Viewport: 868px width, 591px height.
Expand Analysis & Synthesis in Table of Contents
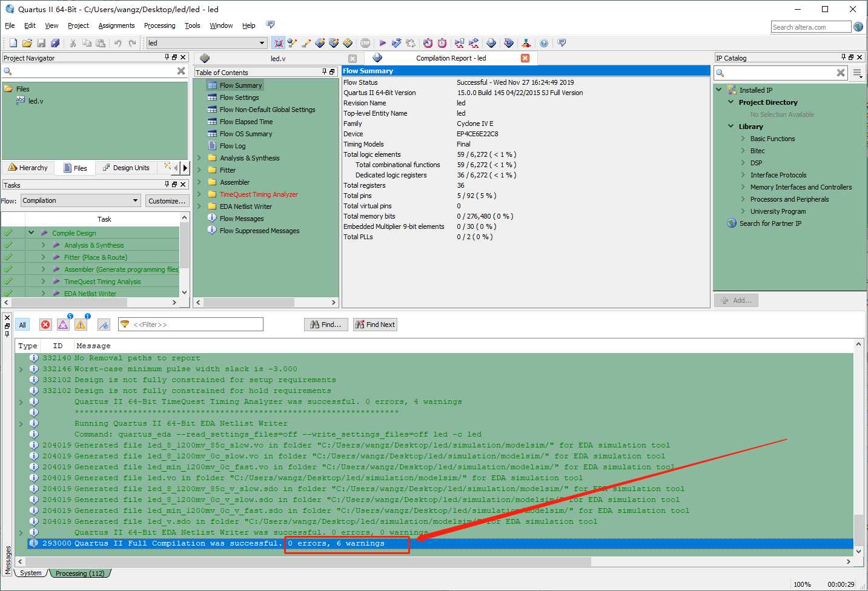[199, 158]
